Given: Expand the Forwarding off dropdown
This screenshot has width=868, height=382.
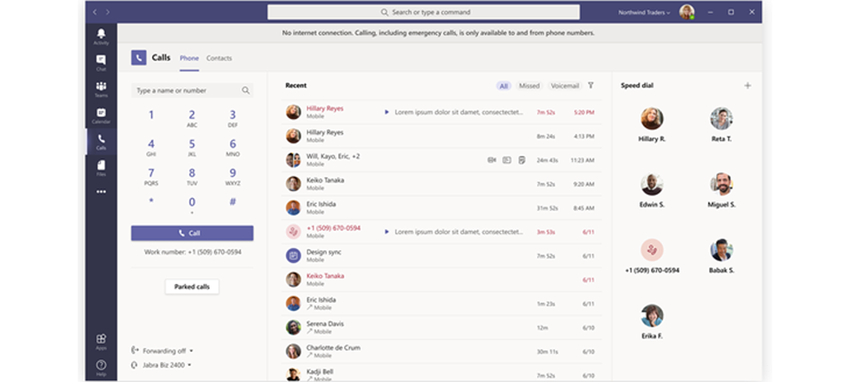Looking at the screenshot, I should click(162, 351).
